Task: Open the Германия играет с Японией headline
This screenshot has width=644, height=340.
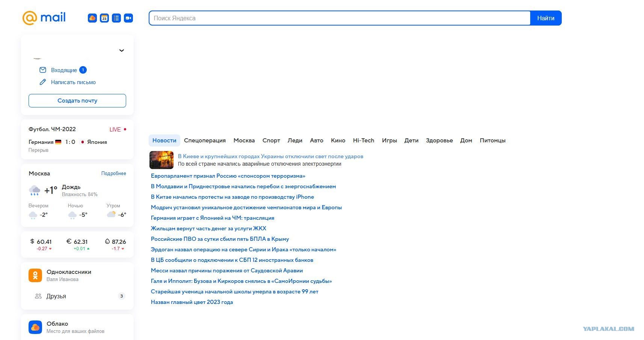Action: click(213, 218)
